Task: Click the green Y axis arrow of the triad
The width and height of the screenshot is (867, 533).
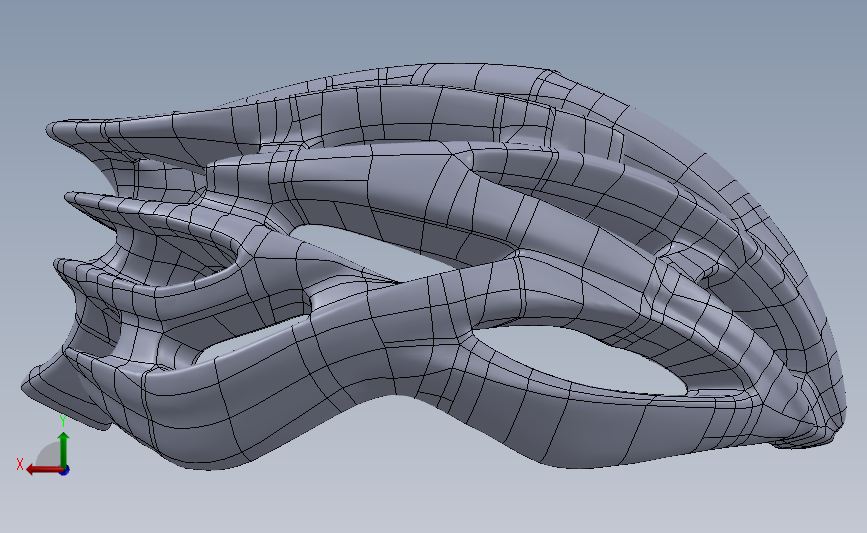Action: [x=63, y=449]
